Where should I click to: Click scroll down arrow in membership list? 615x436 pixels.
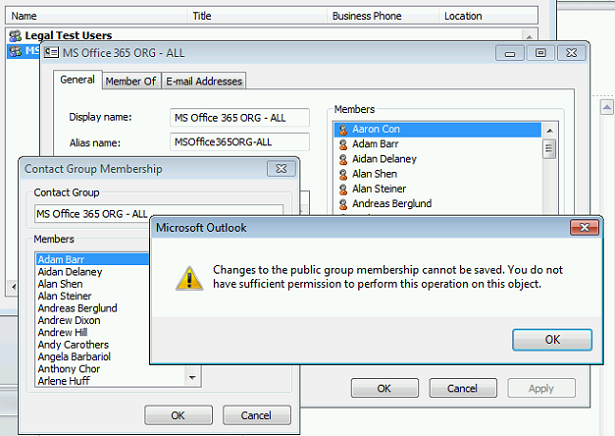pos(192,378)
